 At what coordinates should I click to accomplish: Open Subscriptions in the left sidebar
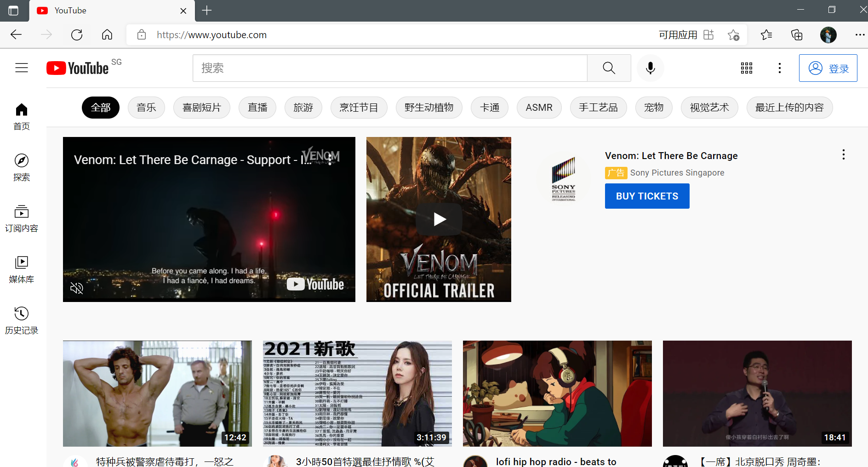tap(22, 218)
